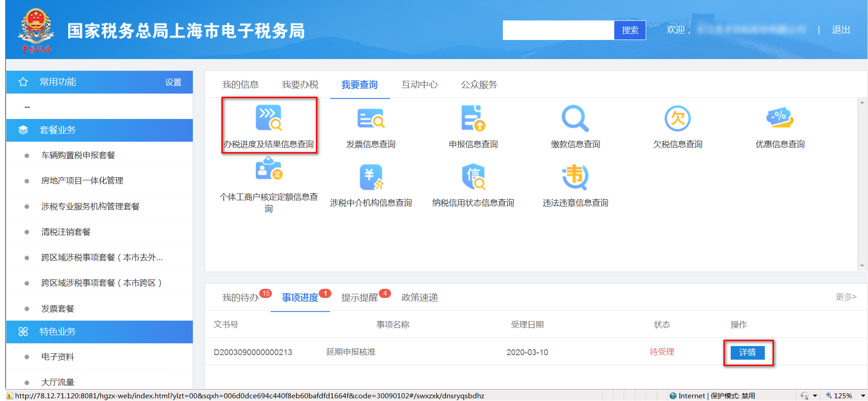
Task: Open 车辆购置税申报套餐 in sidebar
Action: click(x=78, y=155)
